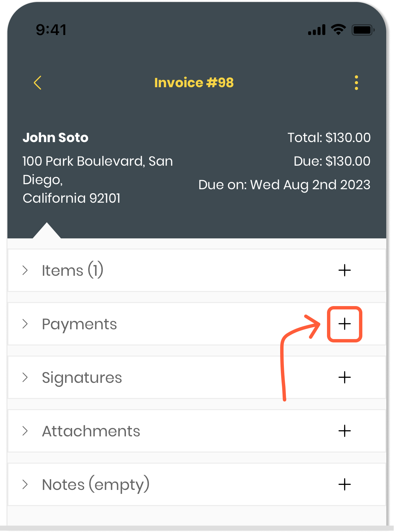This screenshot has height=532, width=394.
Task: Expand the Payments section chevron
Action: click(25, 324)
